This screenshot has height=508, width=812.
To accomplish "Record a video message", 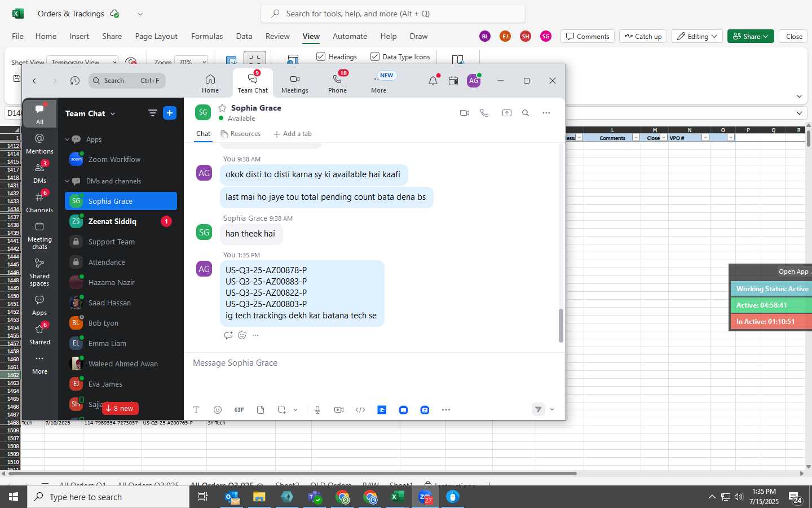I will (339, 410).
